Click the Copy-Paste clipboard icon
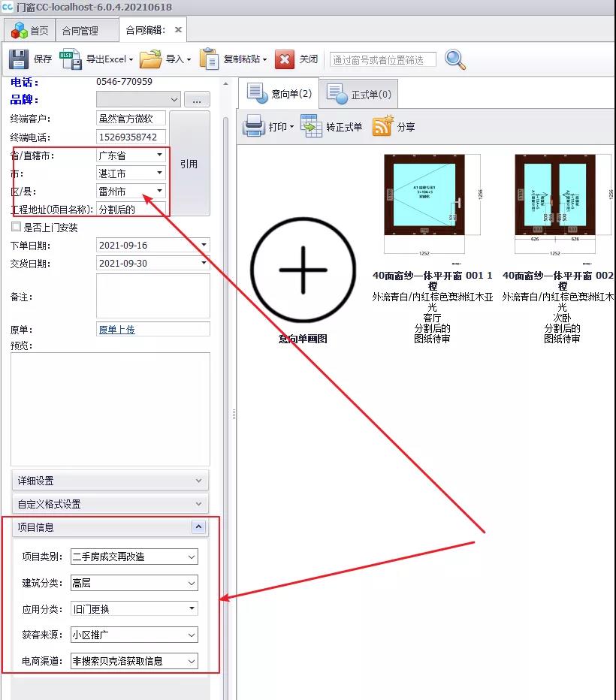 pos(209,59)
